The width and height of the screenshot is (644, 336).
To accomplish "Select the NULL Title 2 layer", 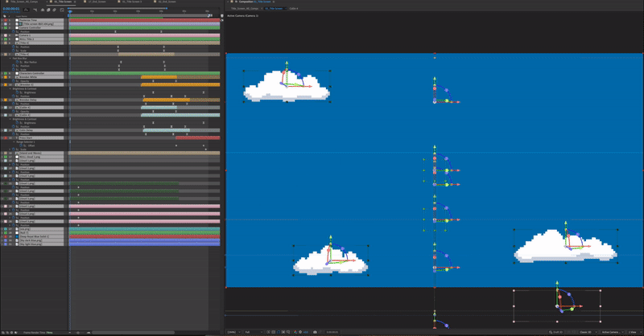I will [x=41, y=39].
